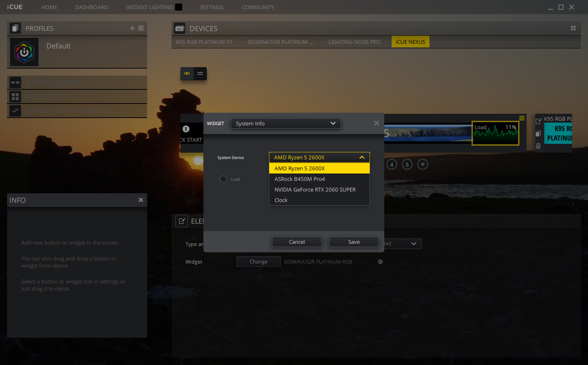Select the Default profile iCUE logo thumbnail

coord(24,52)
